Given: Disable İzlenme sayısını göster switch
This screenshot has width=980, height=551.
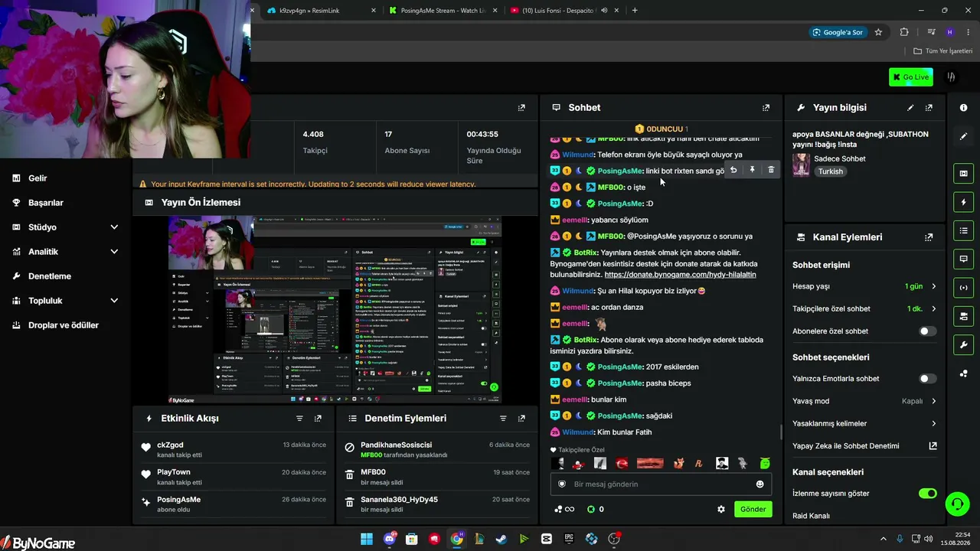Looking at the screenshot, I should coord(927,494).
